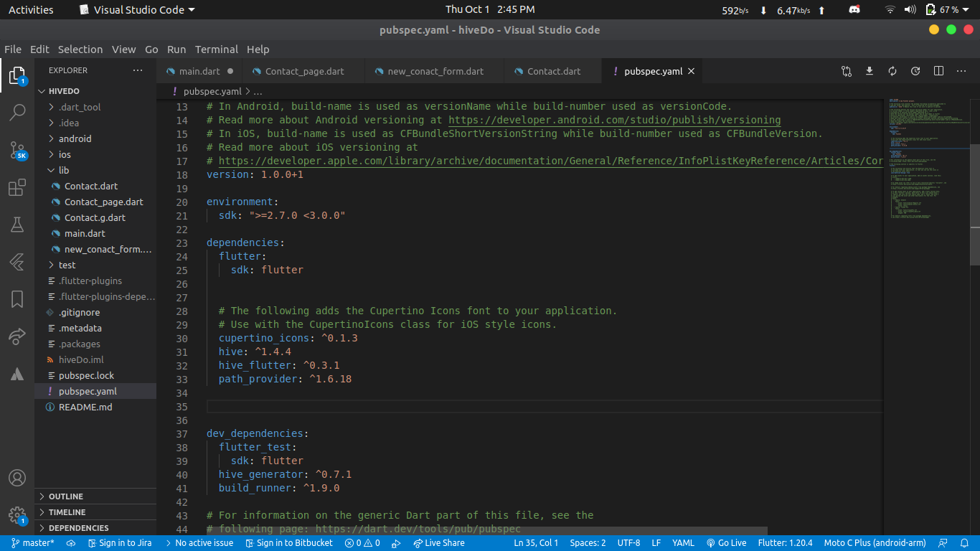Click the debug icon beside the warnings count
This screenshot has height=551, width=980.
pyautogui.click(x=396, y=543)
